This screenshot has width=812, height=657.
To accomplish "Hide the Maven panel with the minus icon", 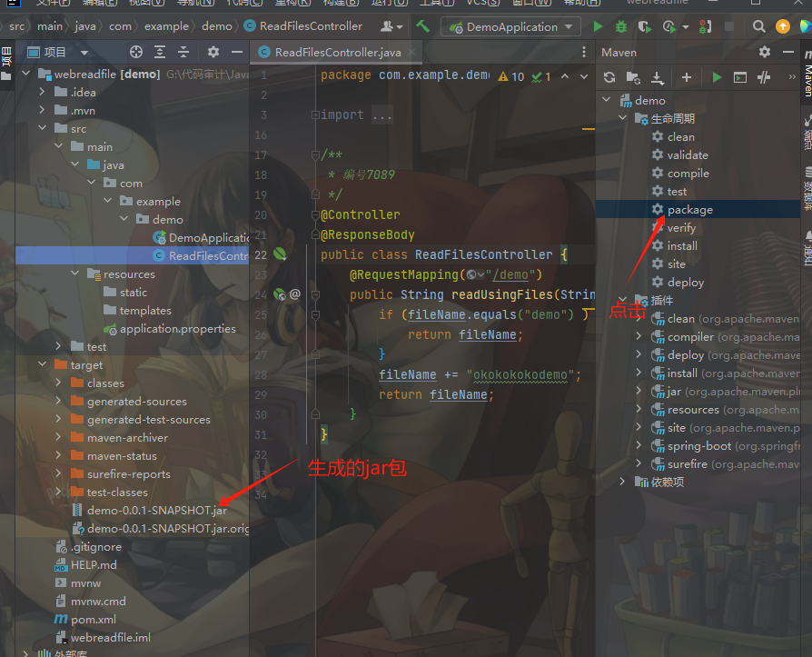I will [788, 52].
